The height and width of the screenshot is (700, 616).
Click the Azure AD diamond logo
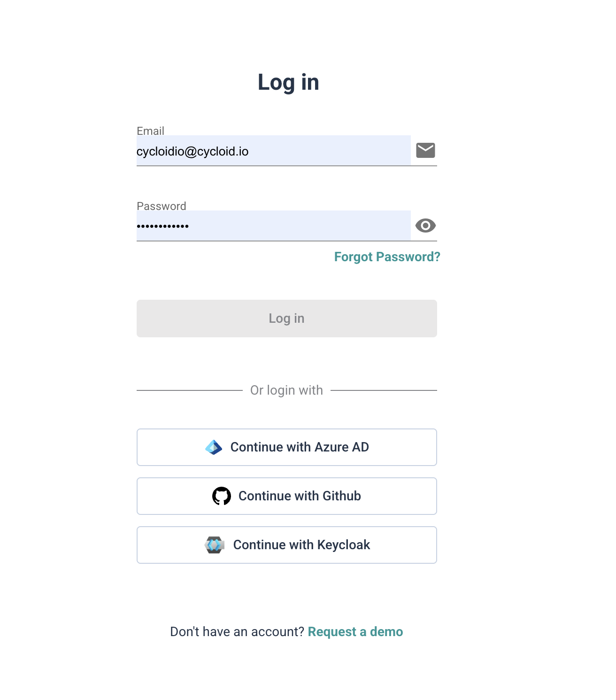tap(214, 447)
